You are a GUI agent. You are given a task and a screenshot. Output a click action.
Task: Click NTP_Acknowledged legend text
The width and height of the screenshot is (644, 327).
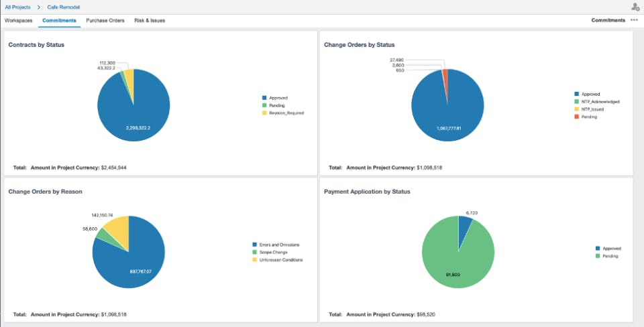(600, 101)
